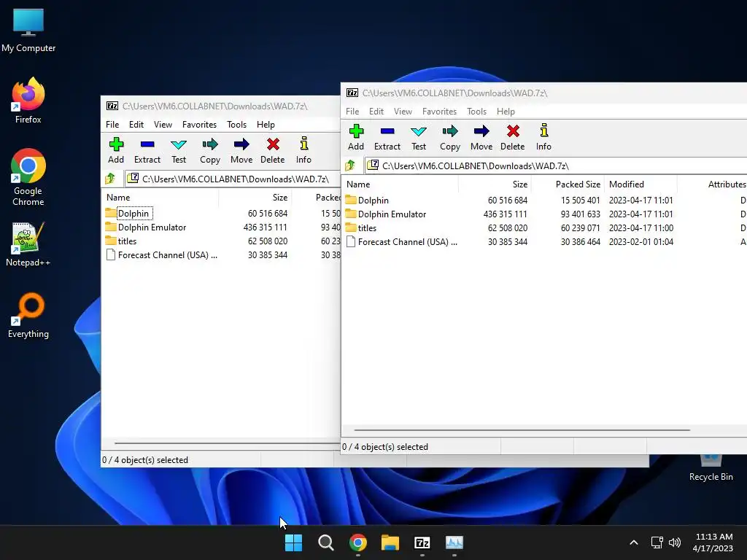
Task: Sort by Attributes column in the front window
Action: [x=713, y=184]
